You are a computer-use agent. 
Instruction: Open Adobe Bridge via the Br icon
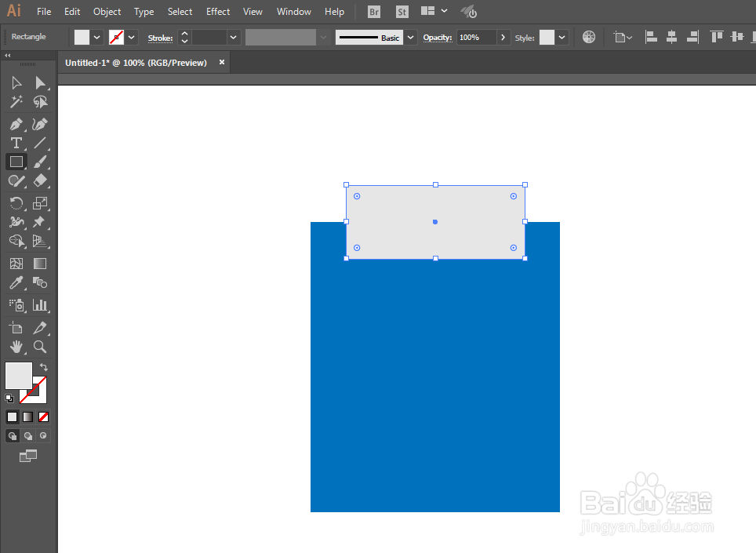[x=373, y=11]
